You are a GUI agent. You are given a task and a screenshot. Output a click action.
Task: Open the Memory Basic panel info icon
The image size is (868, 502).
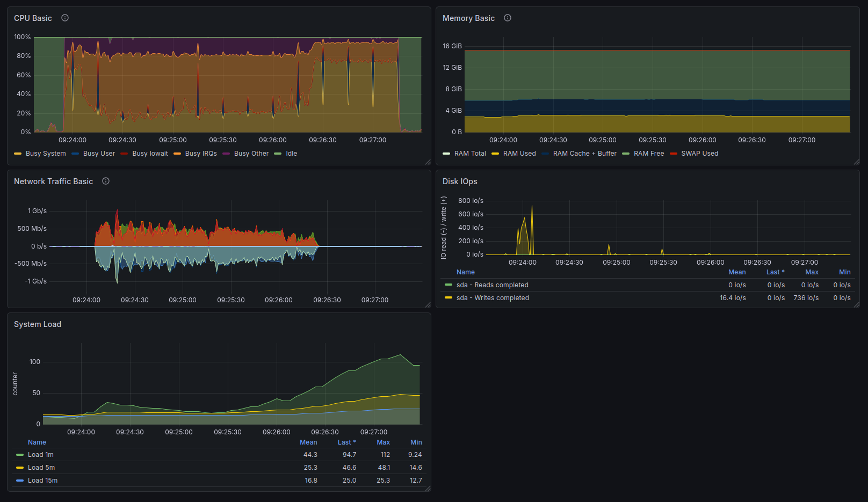tap(508, 18)
